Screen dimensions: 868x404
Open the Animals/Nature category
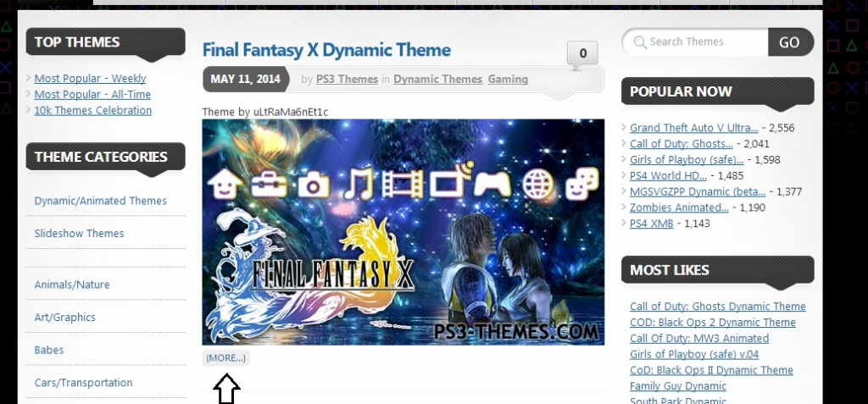[72, 285]
